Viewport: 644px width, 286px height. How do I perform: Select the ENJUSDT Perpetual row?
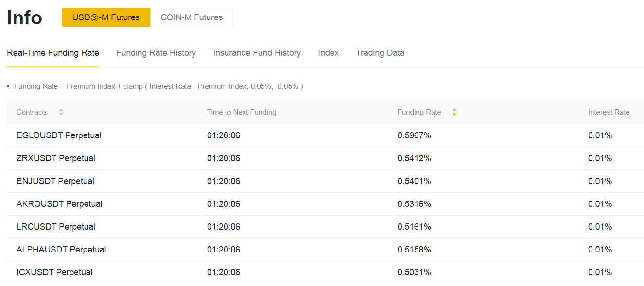point(325,181)
